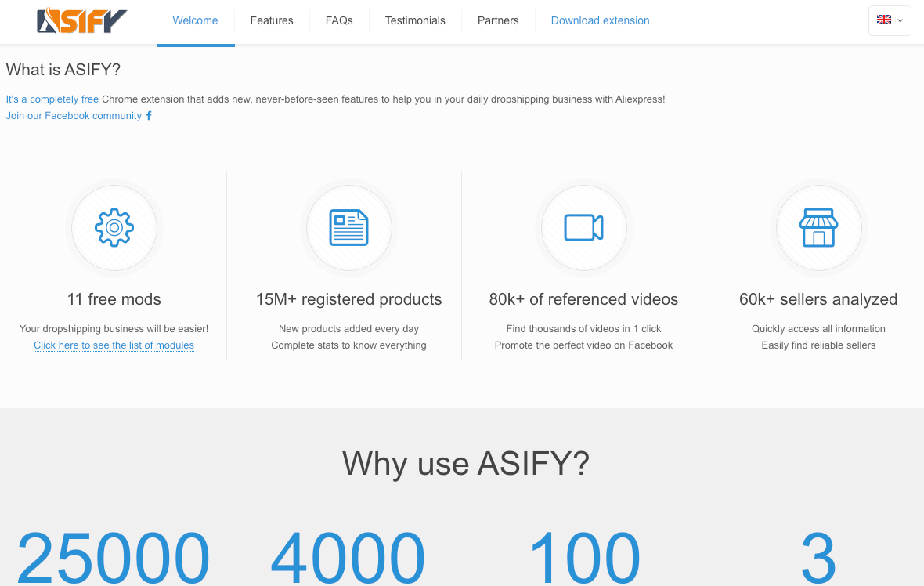924x586 pixels.
Task: Click 'Find thousands of videos in 1 click'
Action: (x=583, y=329)
